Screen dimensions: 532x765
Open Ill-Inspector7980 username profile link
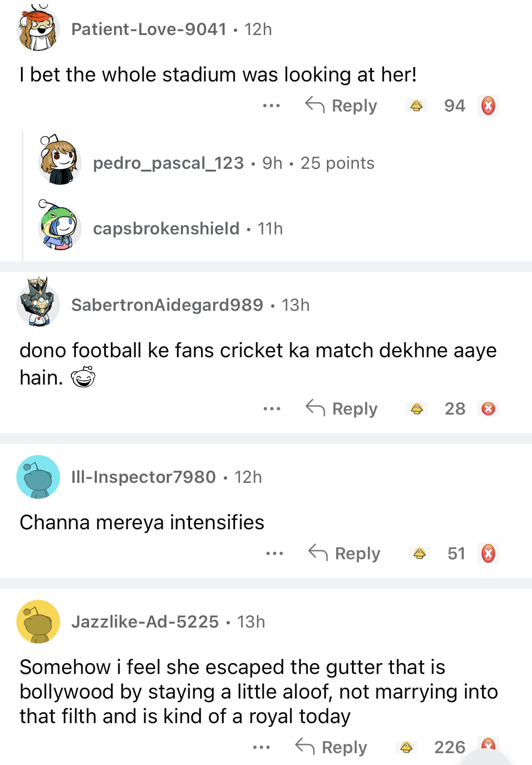pos(143,477)
